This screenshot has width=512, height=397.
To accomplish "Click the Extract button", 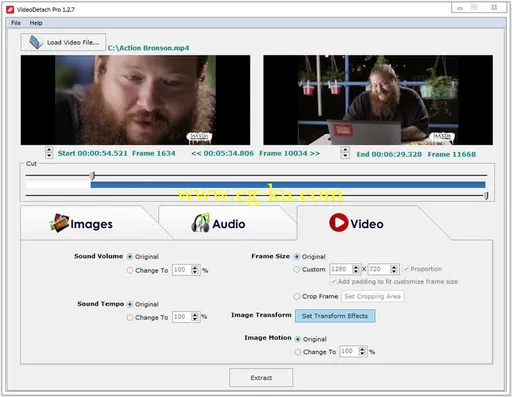I will click(x=261, y=378).
